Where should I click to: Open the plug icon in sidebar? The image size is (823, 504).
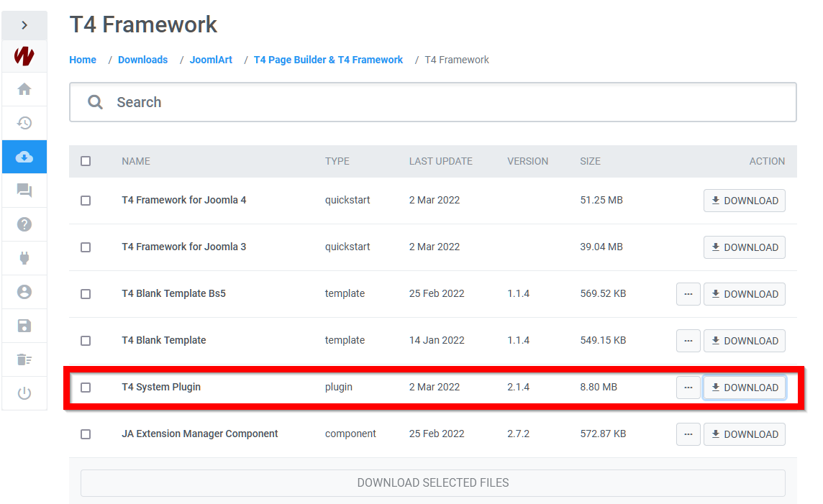24,258
